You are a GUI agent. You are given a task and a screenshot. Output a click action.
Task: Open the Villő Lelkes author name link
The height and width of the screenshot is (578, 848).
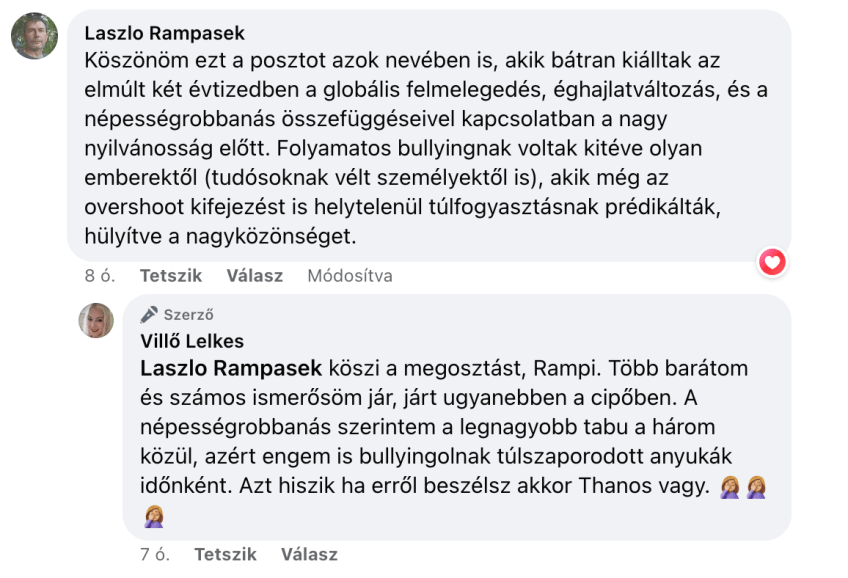(192, 341)
